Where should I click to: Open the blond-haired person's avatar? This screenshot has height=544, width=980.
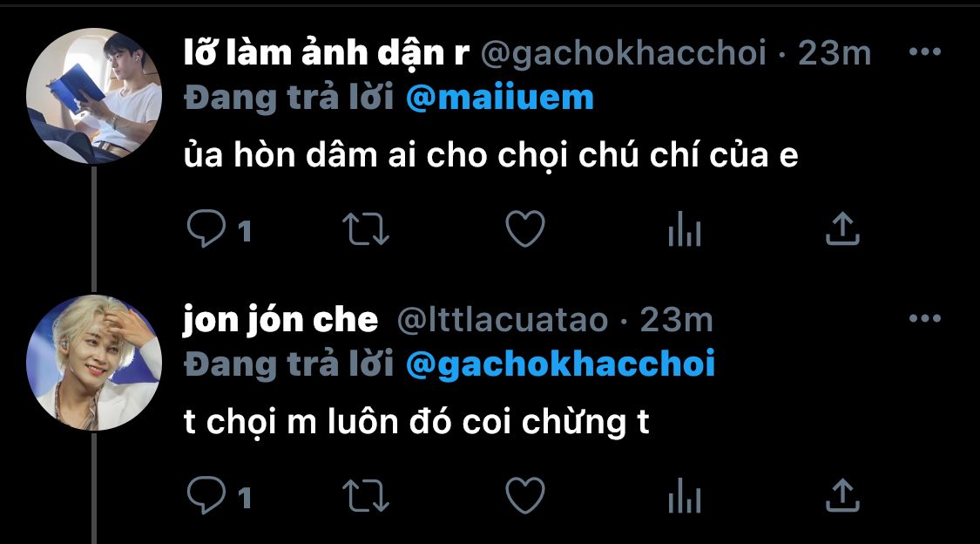(x=94, y=363)
